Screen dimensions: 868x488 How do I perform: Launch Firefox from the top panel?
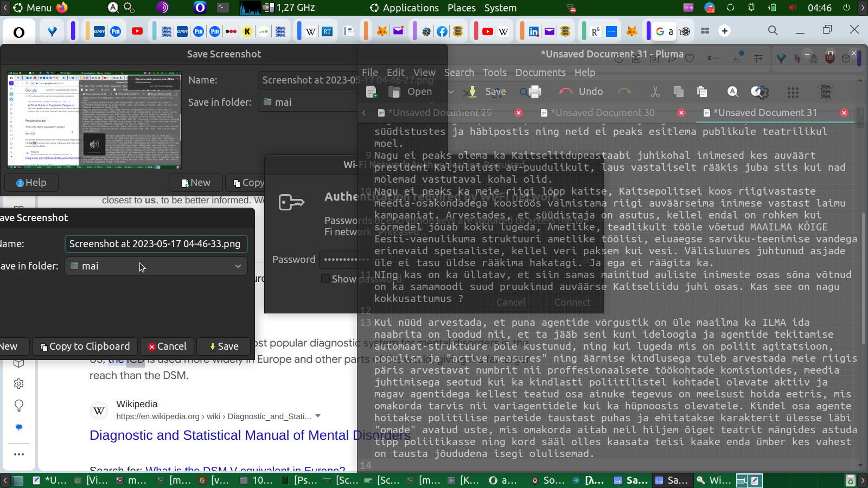pos(62,8)
